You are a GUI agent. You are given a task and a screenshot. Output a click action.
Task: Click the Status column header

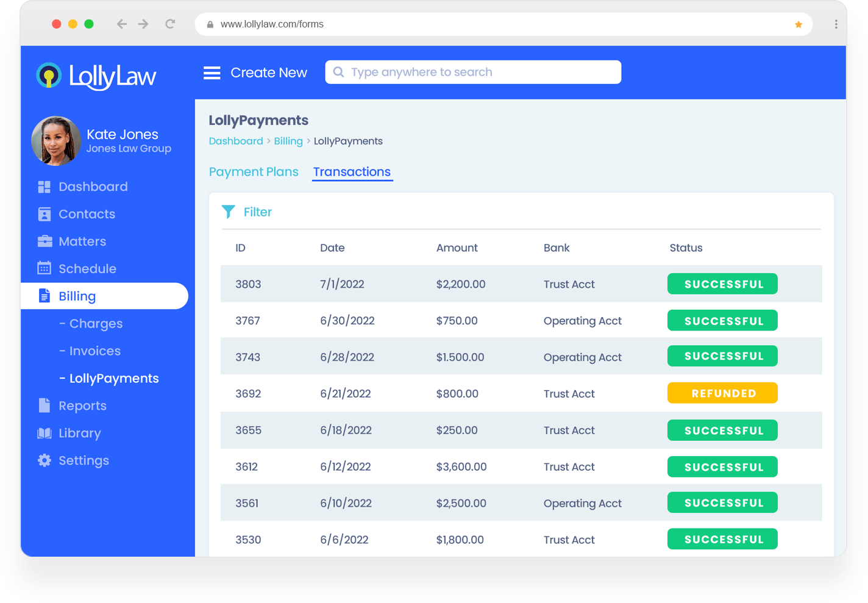(x=686, y=248)
